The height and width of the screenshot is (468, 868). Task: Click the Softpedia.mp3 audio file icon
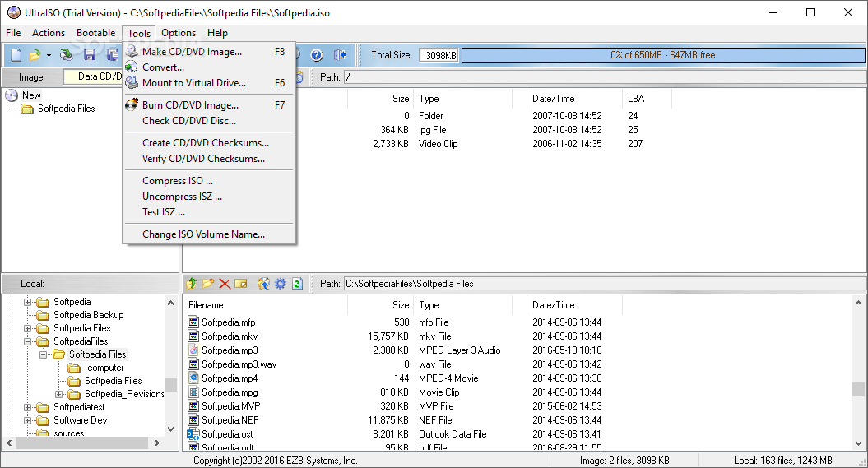(193, 350)
